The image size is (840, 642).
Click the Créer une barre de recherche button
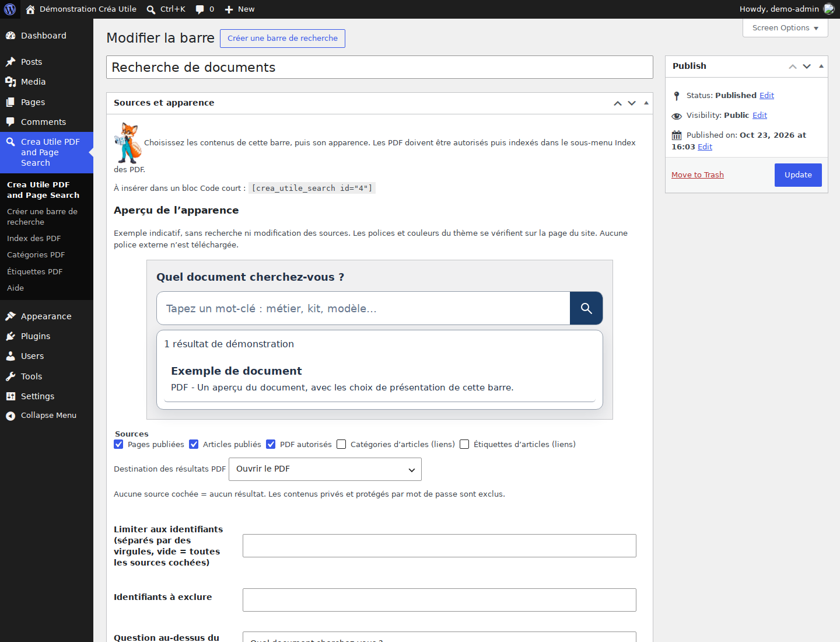click(x=282, y=39)
